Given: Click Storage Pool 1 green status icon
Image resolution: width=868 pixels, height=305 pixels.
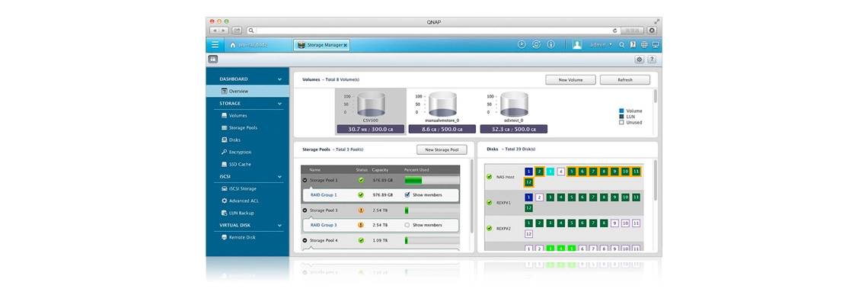Looking at the screenshot, I should point(361,180).
